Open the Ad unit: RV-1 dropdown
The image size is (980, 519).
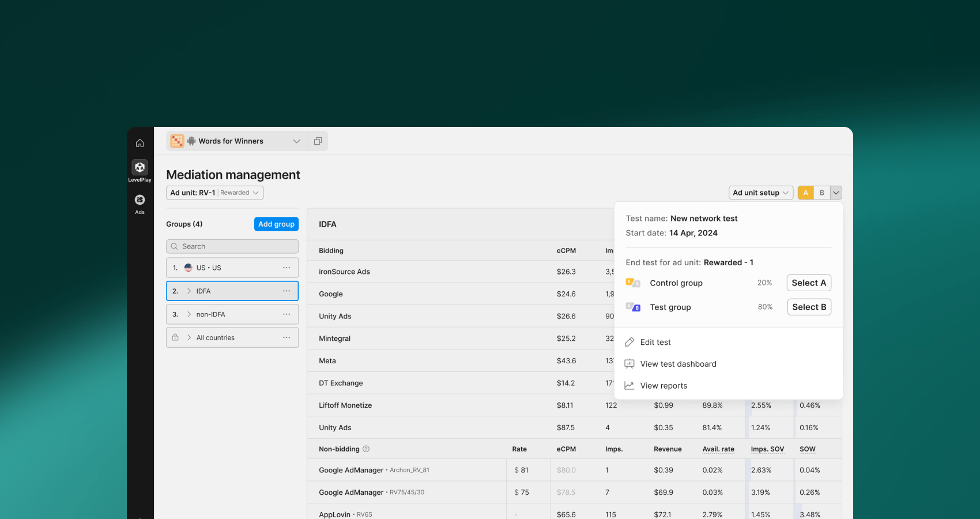click(x=257, y=193)
